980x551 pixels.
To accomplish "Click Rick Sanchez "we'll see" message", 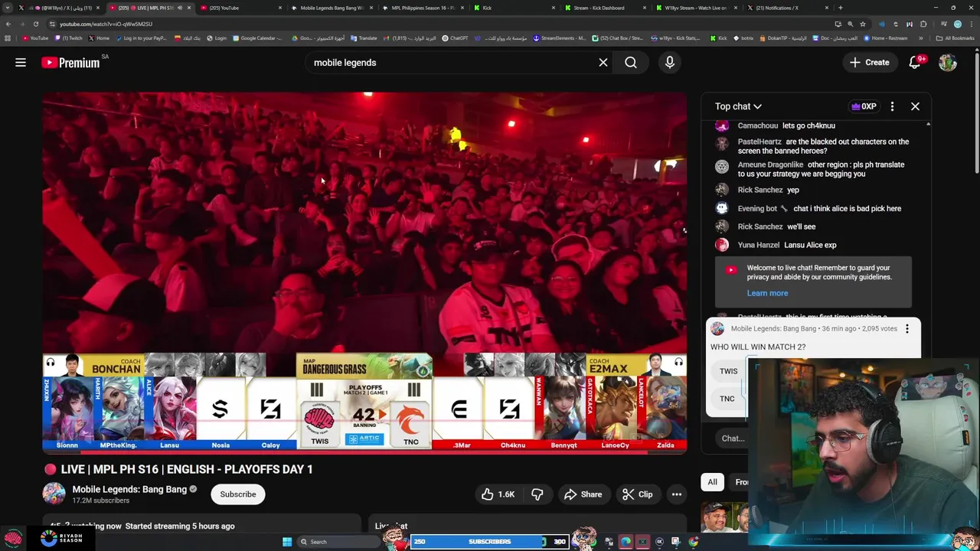I will coord(802,227).
